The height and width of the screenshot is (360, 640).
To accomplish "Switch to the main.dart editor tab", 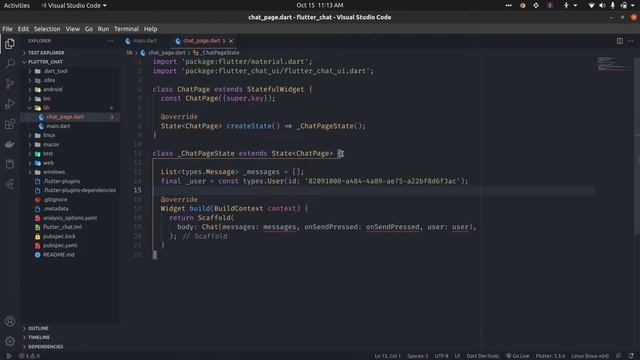I will tap(145, 41).
